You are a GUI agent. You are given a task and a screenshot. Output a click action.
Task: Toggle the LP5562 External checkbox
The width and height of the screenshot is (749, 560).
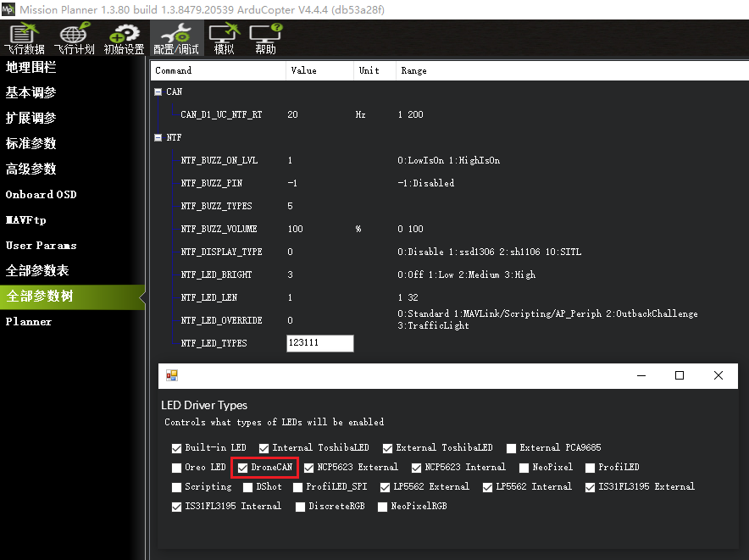point(385,487)
